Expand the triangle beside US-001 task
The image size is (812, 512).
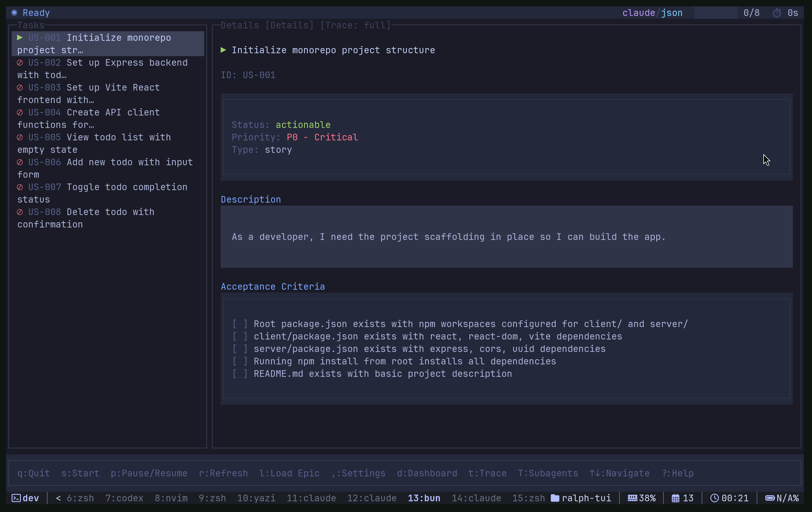[20, 38]
